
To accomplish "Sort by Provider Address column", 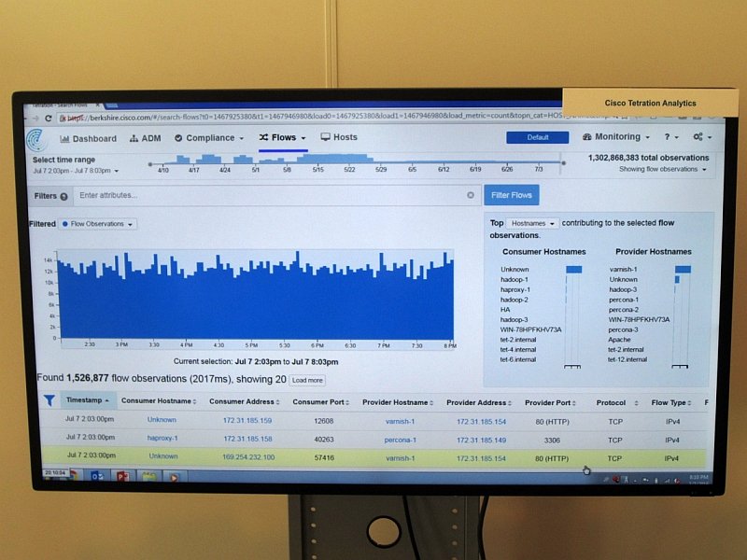I will (479, 403).
